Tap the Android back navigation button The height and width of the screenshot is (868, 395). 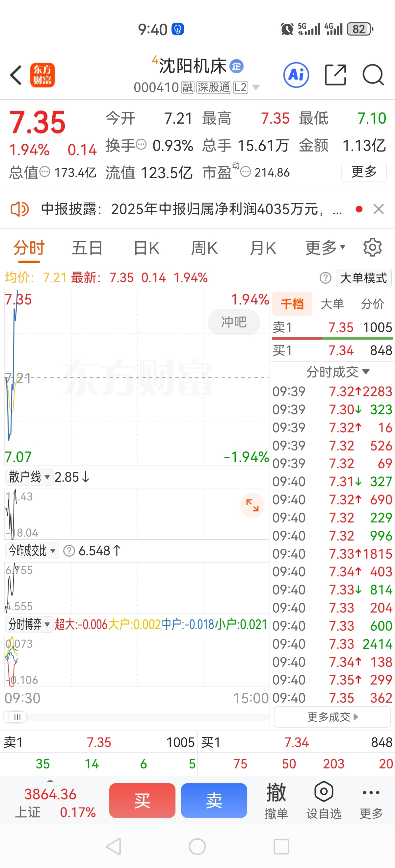[x=114, y=846]
